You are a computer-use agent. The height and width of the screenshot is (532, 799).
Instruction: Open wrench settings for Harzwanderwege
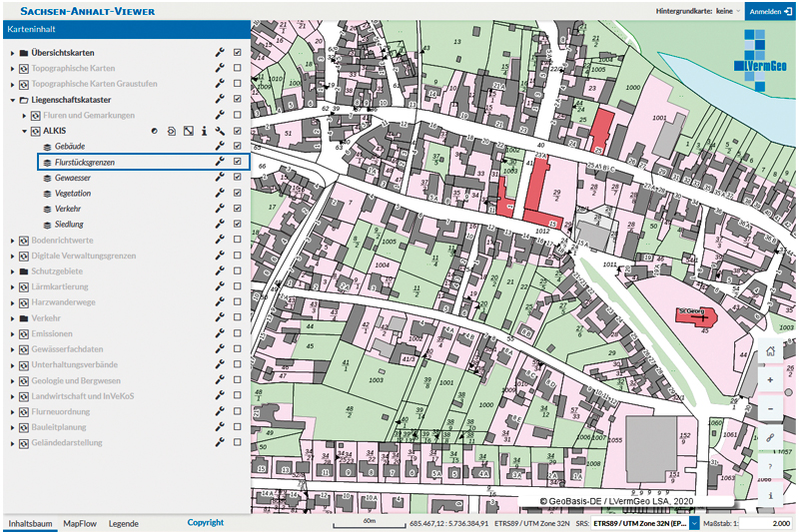220,301
